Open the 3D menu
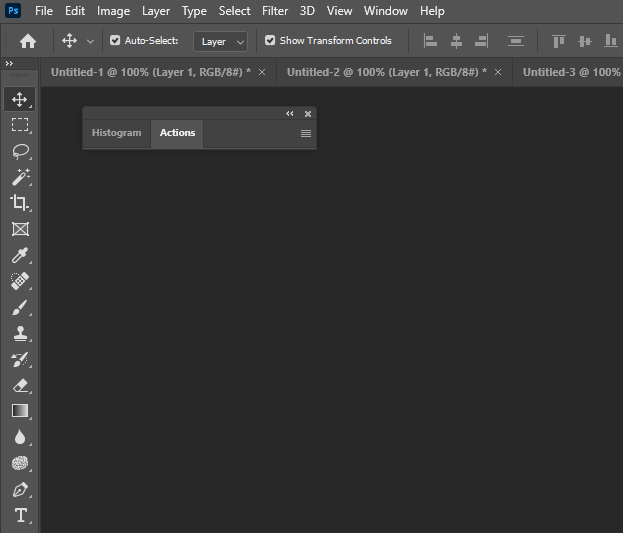Viewport: 623px width, 533px height. click(307, 11)
